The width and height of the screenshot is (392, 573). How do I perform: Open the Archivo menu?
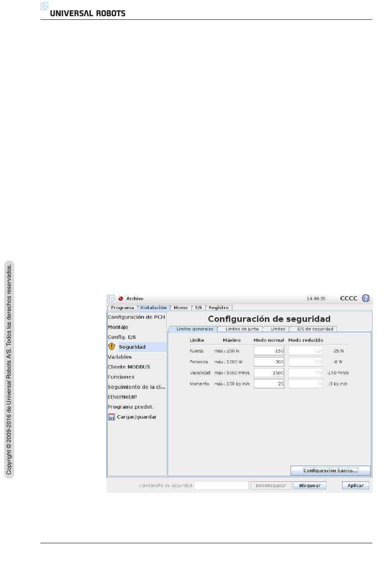coord(135,299)
